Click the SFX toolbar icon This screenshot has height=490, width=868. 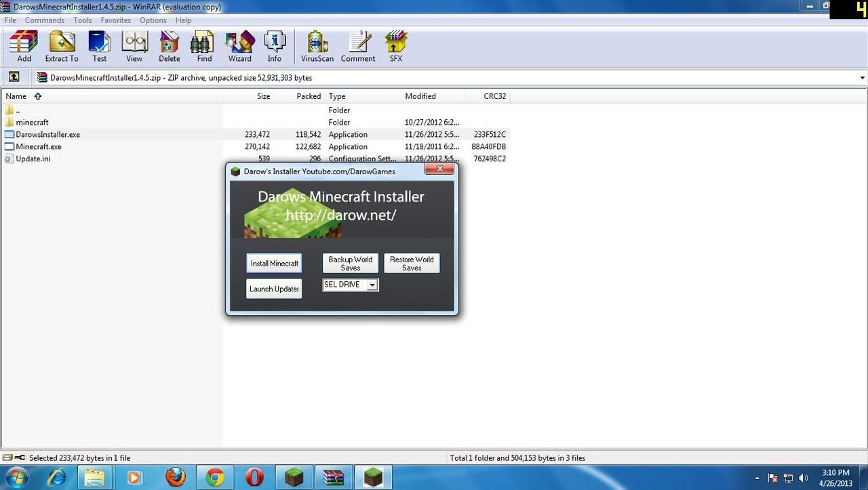(x=396, y=46)
